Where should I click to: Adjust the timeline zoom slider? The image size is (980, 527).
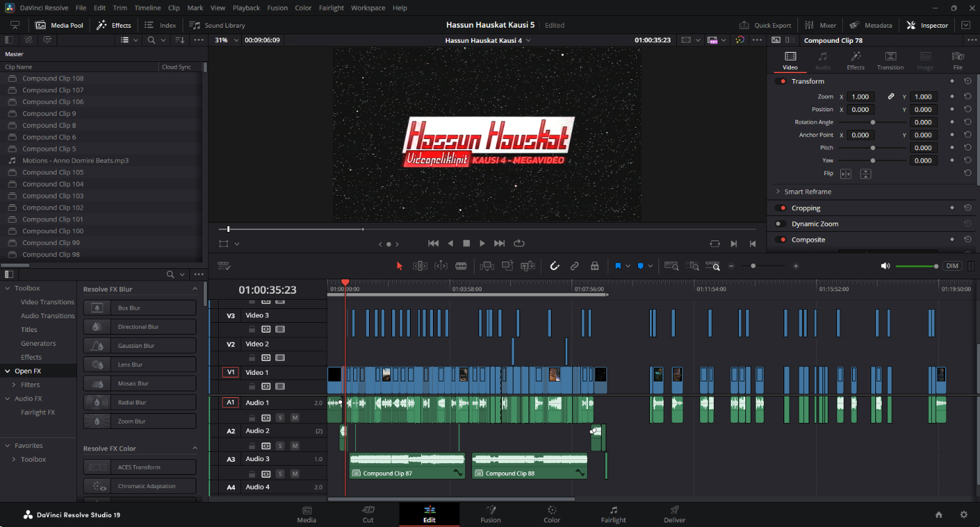(x=764, y=266)
